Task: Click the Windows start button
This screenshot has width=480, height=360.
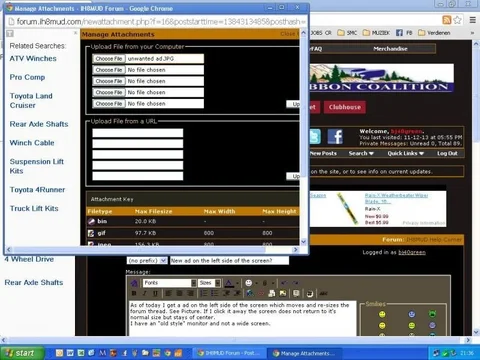Action: tap(22, 353)
